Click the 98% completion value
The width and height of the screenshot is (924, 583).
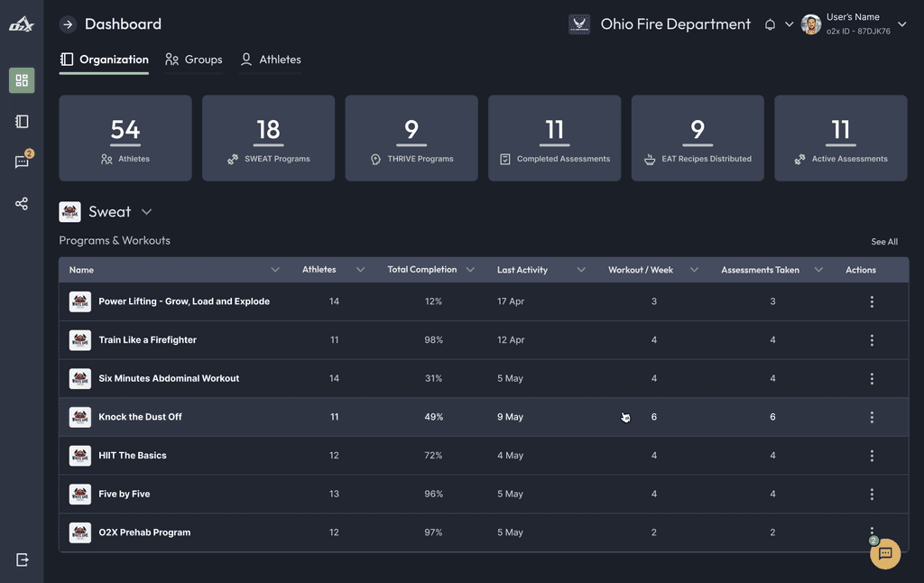[x=434, y=340]
